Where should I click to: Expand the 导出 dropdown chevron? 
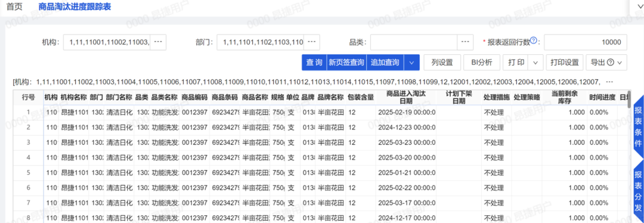coord(620,63)
